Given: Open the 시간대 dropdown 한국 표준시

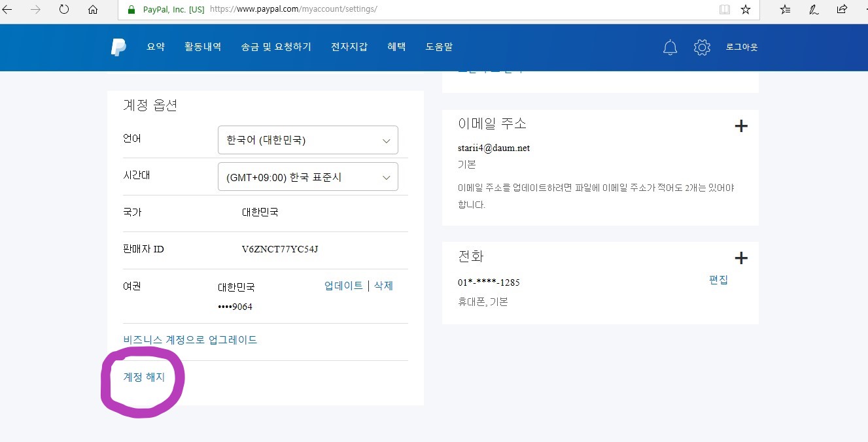Looking at the screenshot, I should tap(308, 177).
